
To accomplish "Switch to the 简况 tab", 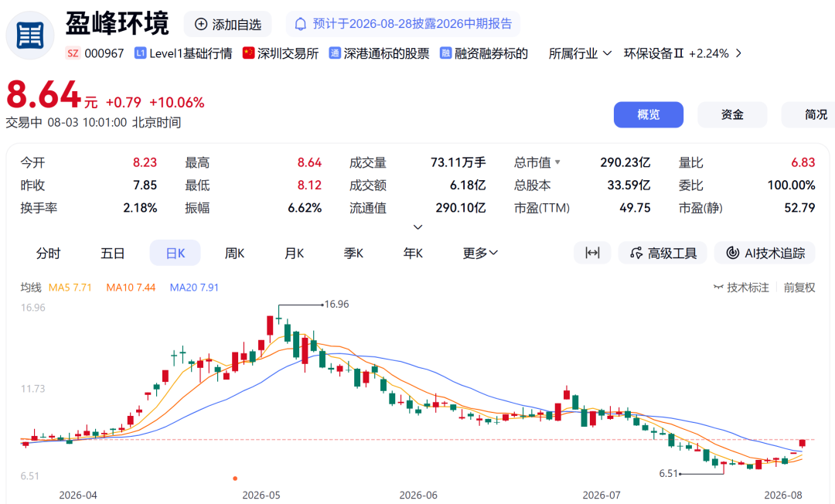I will pyautogui.click(x=809, y=114).
